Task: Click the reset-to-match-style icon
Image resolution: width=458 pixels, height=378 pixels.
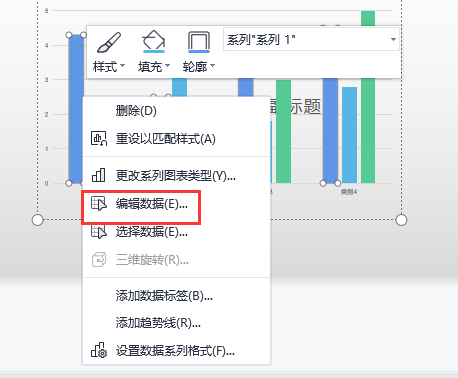Action: (x=99, y=138)
